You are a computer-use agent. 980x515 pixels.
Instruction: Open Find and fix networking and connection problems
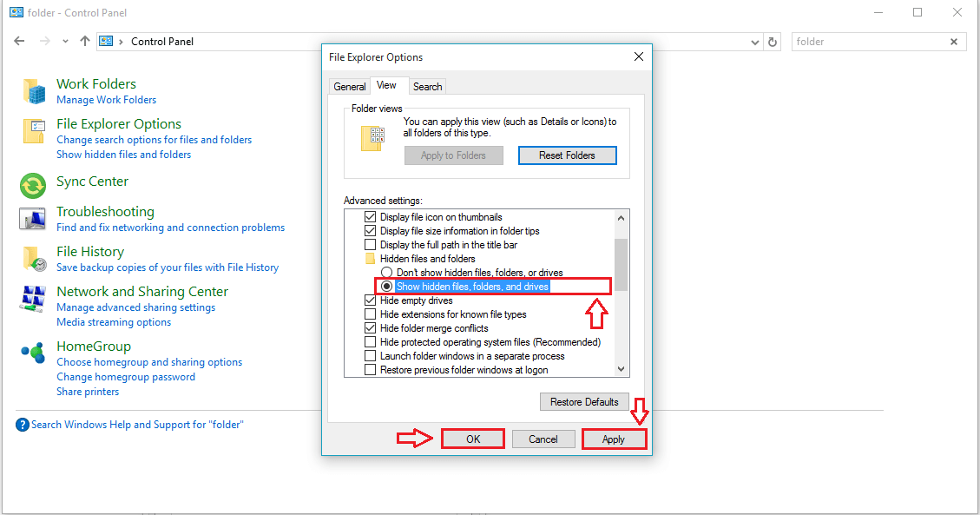(171, 228)
